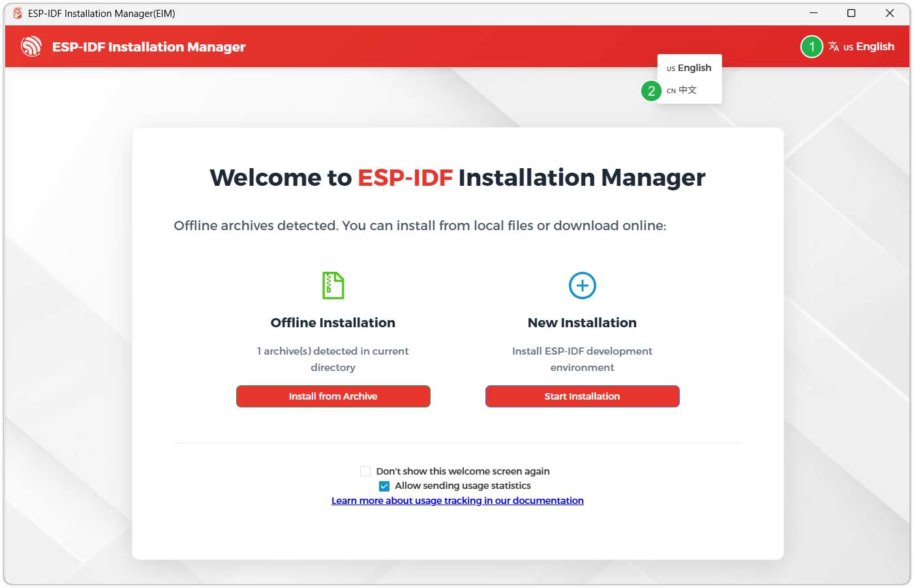Enable "Don't show this welcome screen again"
Screen dimensions: 914x588
click(x=365, y=471)
